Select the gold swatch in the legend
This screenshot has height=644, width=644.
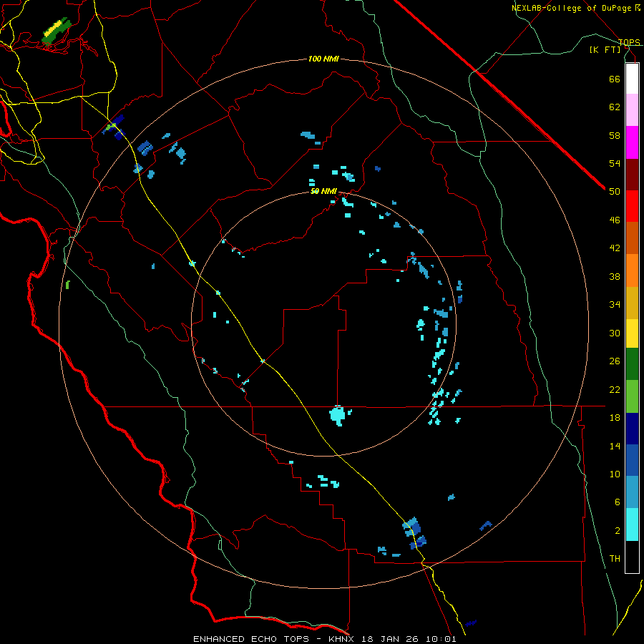click(632, 303)
